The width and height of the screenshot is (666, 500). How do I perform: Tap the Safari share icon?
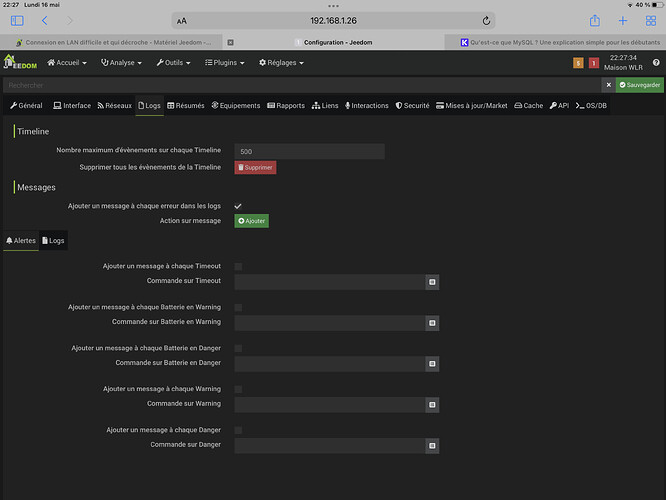pos(594,20)
